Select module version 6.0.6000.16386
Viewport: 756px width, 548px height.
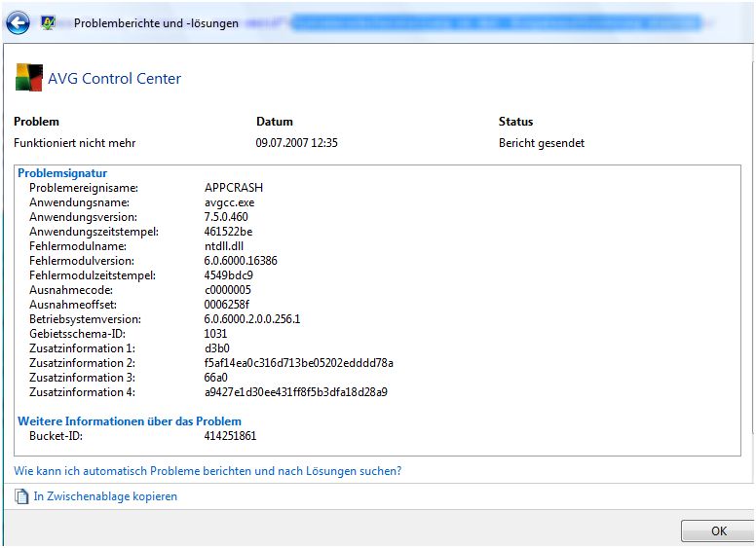coord(241,261)
